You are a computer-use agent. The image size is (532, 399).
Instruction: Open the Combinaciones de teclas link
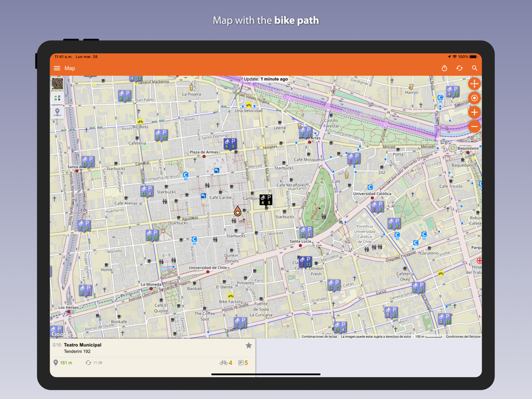coord(319,337)
